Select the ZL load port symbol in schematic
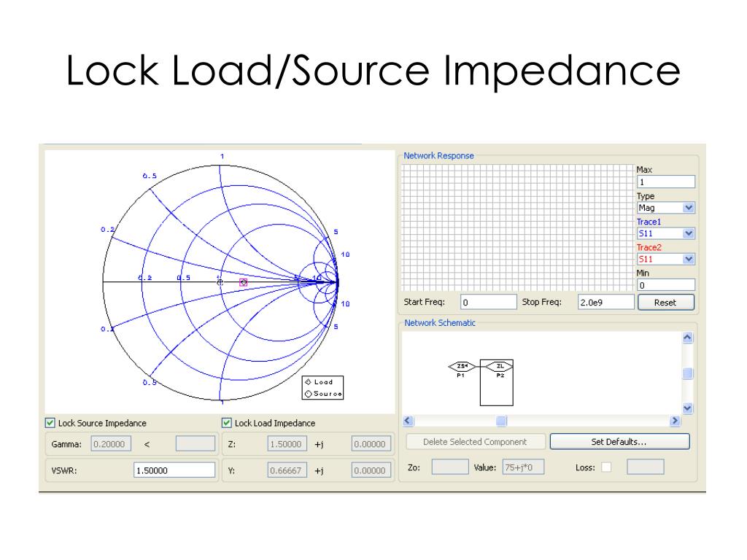747x560 pixels. [499, 366]
